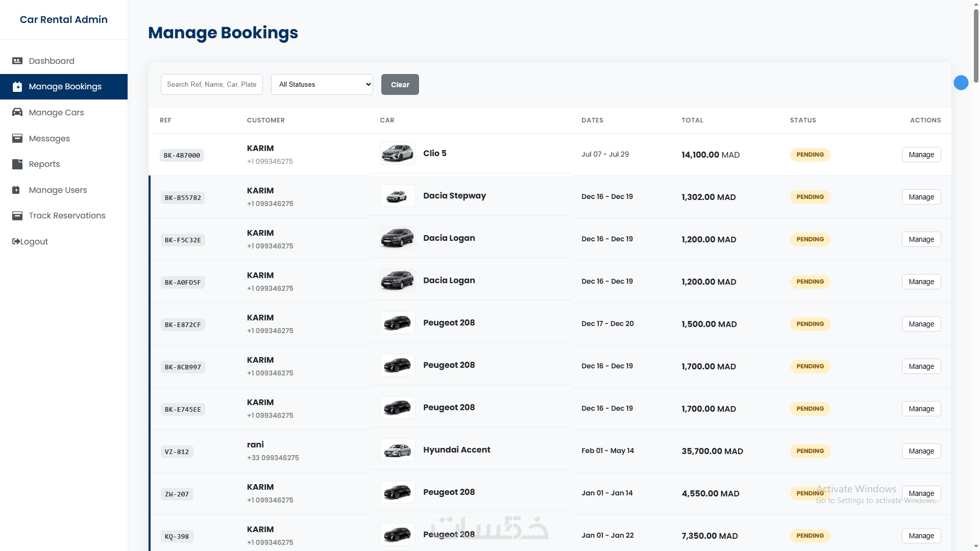
Task: Click the Manage Users icon
Action: click(x=16, y=190)
